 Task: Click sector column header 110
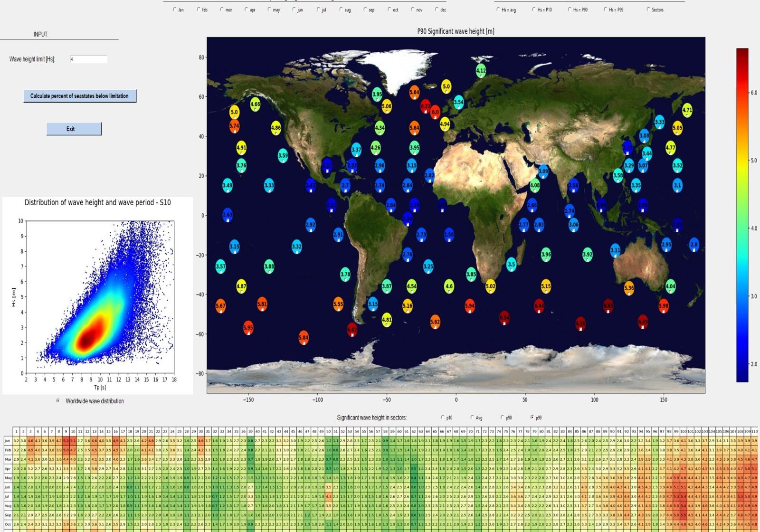pyautogui.click(x=754, y=431)
